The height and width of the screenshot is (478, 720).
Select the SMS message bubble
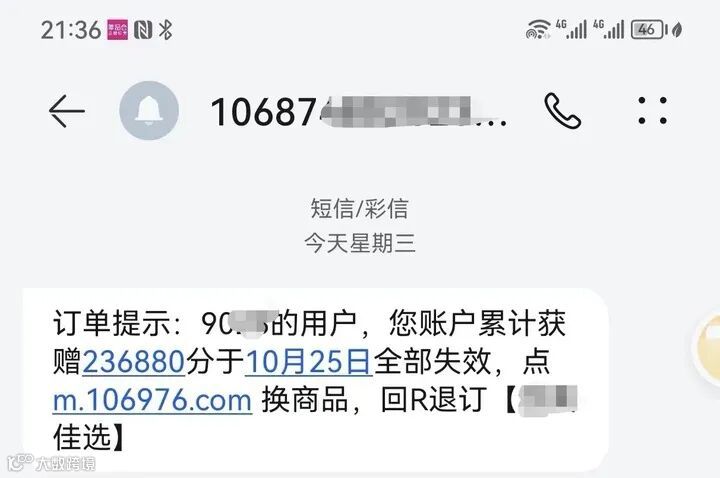pyautogui.click(x=315, y=380)
